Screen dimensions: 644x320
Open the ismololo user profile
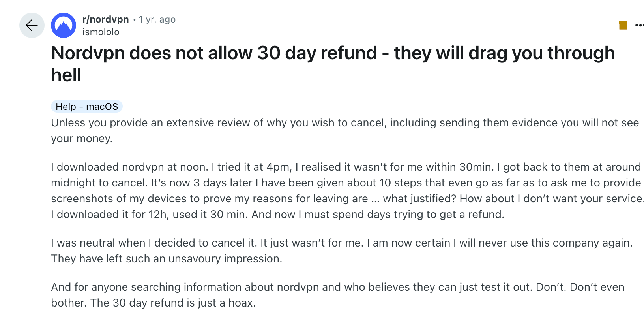tap(101, 32)
